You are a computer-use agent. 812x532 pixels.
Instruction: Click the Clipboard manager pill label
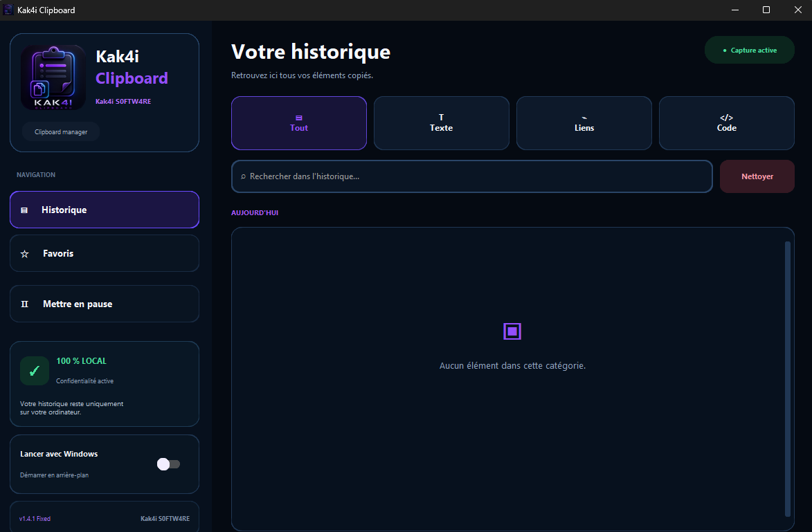tap(61, 132)
